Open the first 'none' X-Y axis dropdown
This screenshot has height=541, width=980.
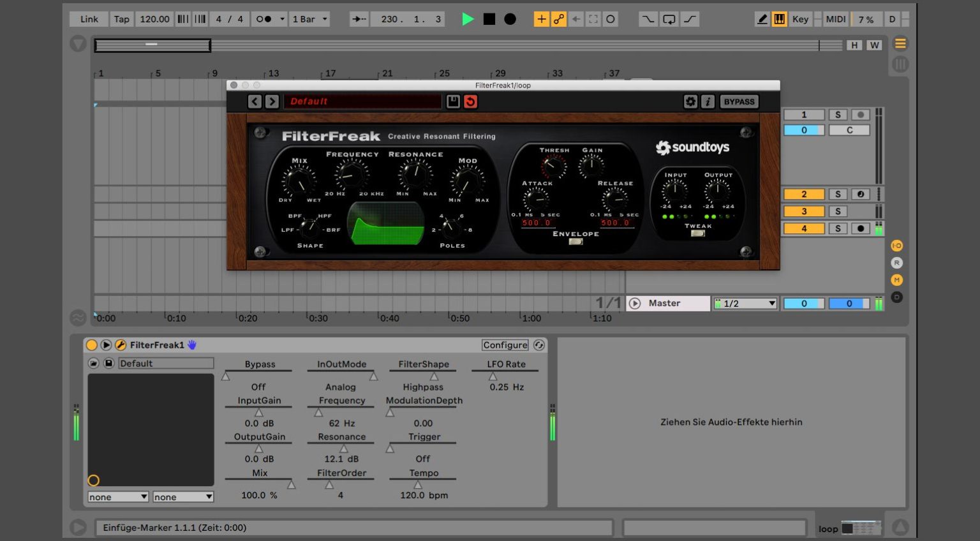point(118,497)
